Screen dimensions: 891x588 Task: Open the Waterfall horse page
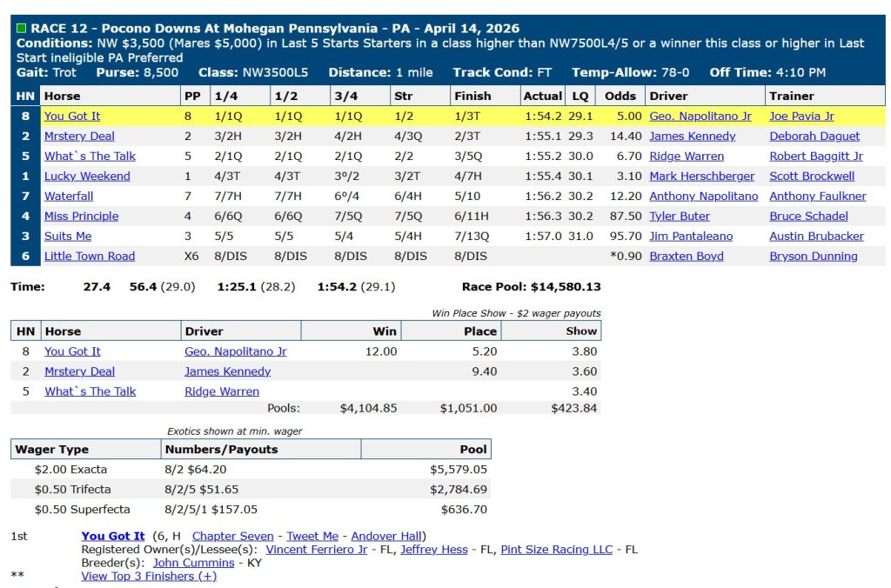[69, 196]
